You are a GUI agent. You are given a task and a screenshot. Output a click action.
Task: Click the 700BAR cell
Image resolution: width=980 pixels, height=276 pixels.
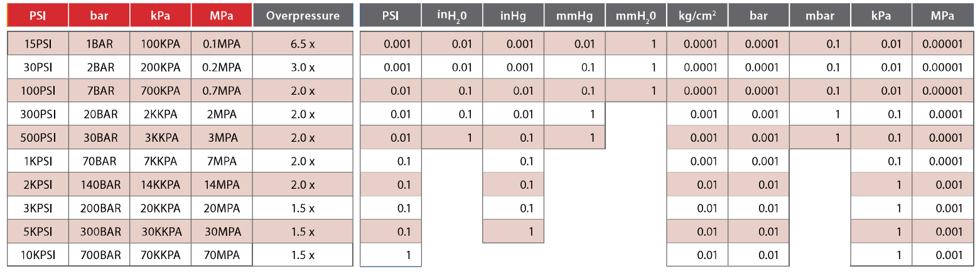pyautogui.click(x=99, y=255)
